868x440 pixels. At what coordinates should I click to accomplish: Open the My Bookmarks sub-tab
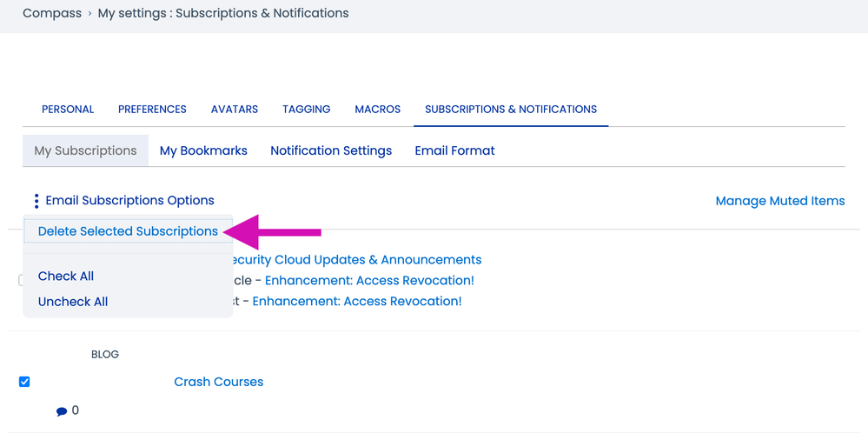(x=203, y=150)
